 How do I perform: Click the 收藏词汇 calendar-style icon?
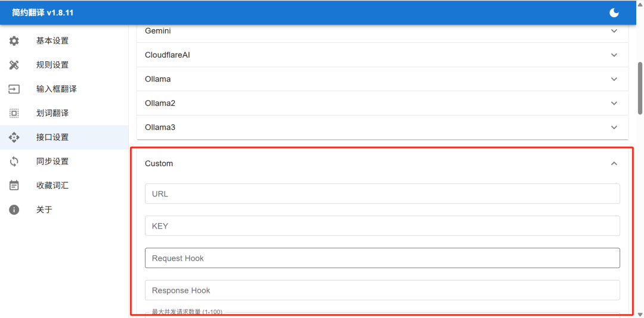14,186
